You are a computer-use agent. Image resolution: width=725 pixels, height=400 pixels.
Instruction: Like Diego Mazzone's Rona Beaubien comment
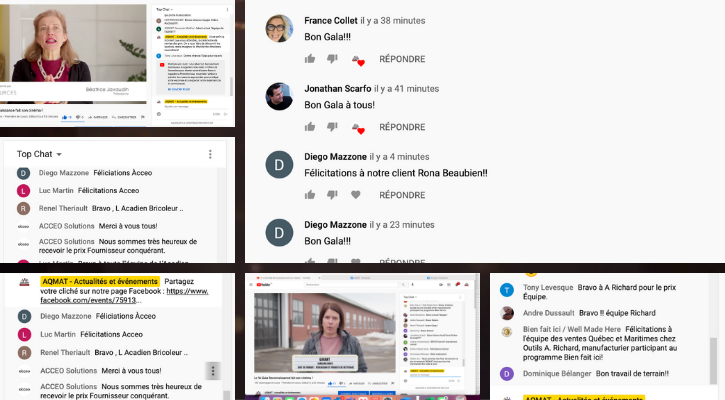point(310,195)
